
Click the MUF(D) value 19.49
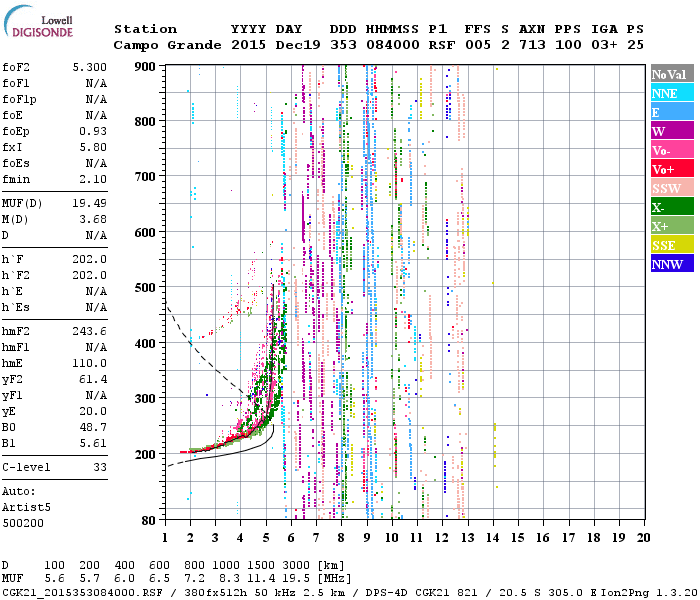90,203
